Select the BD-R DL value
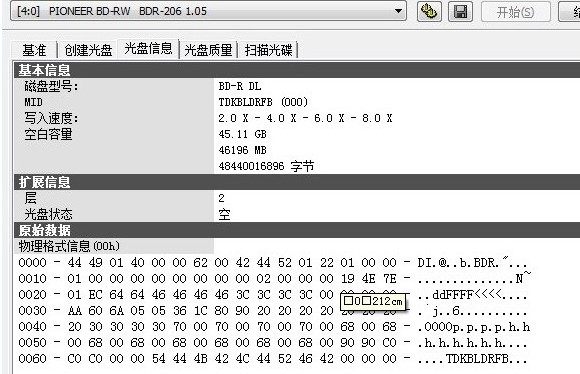Image resolution: width=580 pixels, height=374 pixels. point(240,86)
